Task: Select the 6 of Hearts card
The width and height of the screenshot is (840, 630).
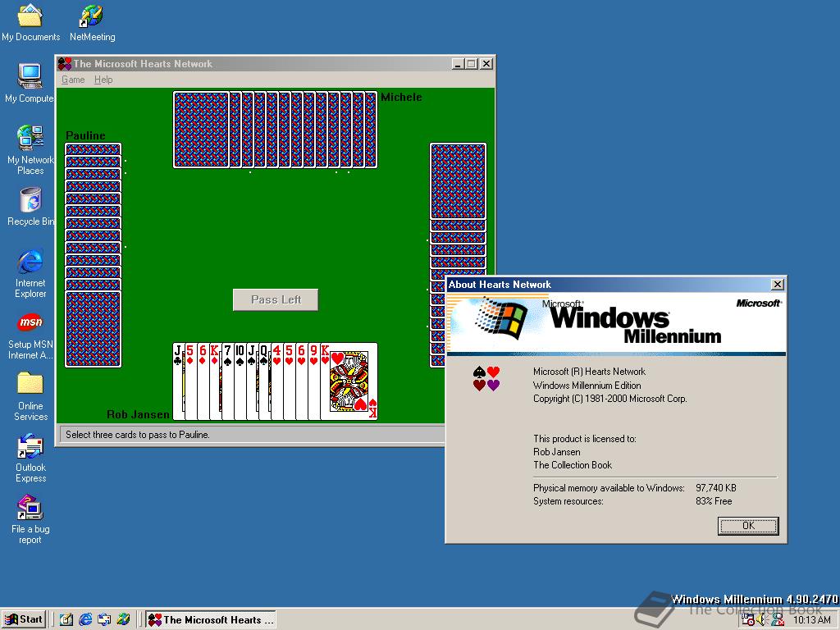Action: click(302, 381)
